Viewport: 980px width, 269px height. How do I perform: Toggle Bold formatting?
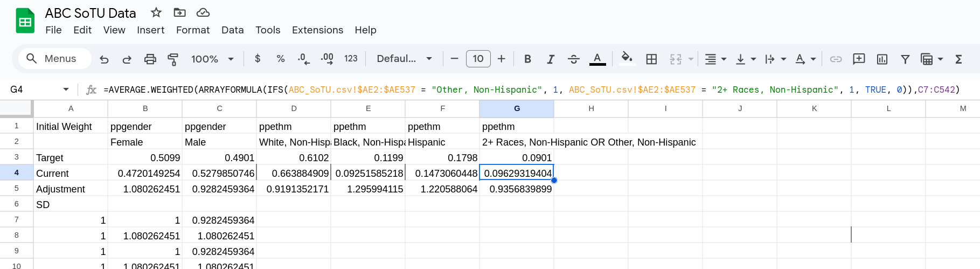click(527, 59)
